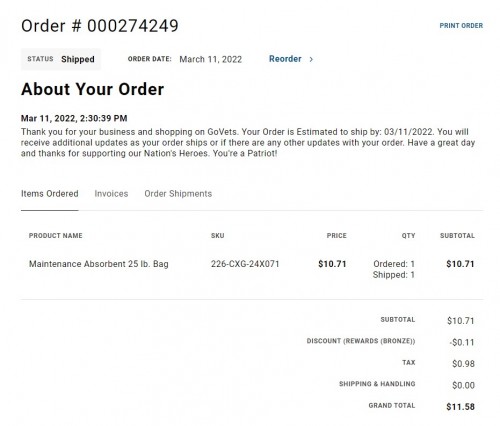Click the SKU 226-CXG-24X071 text
Viewport: 500px width, 426px height.
click(245, 264)
